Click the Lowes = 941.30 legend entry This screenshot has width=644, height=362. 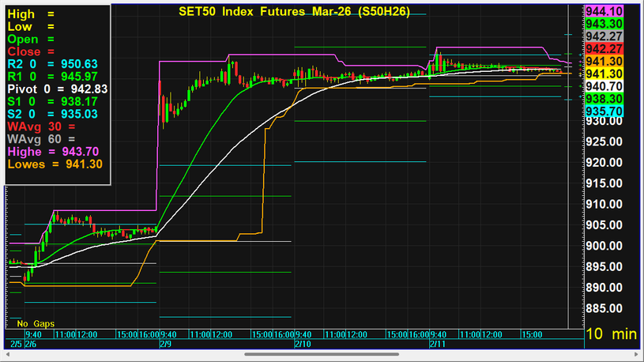tap(54, 164)
